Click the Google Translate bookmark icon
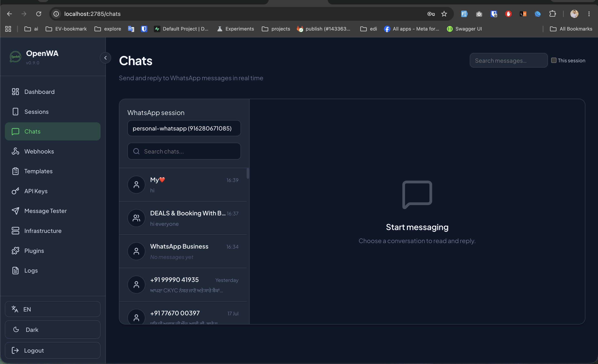Image resolution: width=598 pixels, height=364 pixels. click(x=131, y=29)
